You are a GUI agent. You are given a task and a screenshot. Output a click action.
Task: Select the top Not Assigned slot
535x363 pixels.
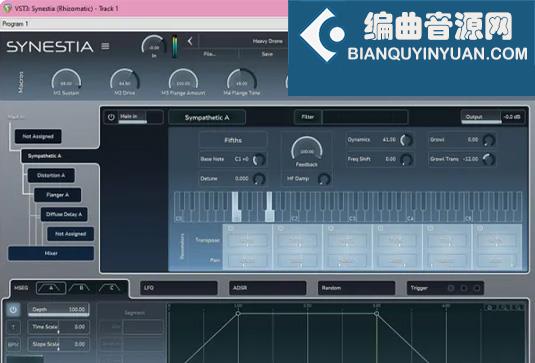tap(38, 136)
